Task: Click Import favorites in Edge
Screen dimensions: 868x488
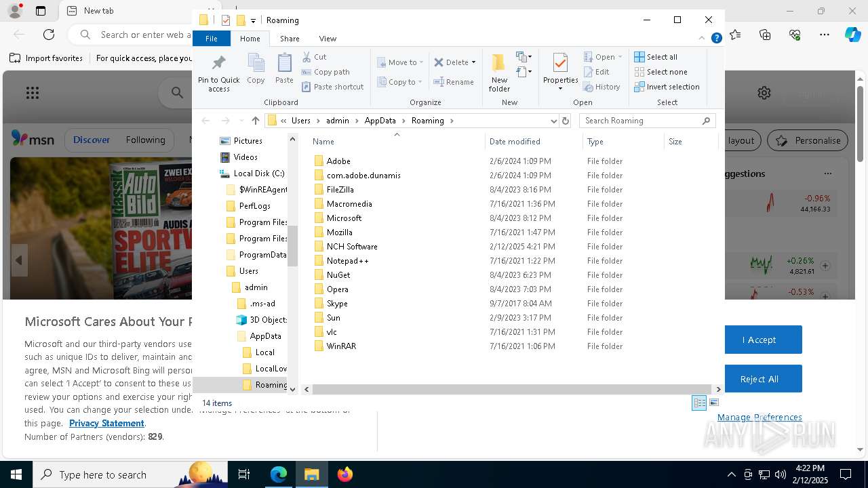Action: coord(46,58)
